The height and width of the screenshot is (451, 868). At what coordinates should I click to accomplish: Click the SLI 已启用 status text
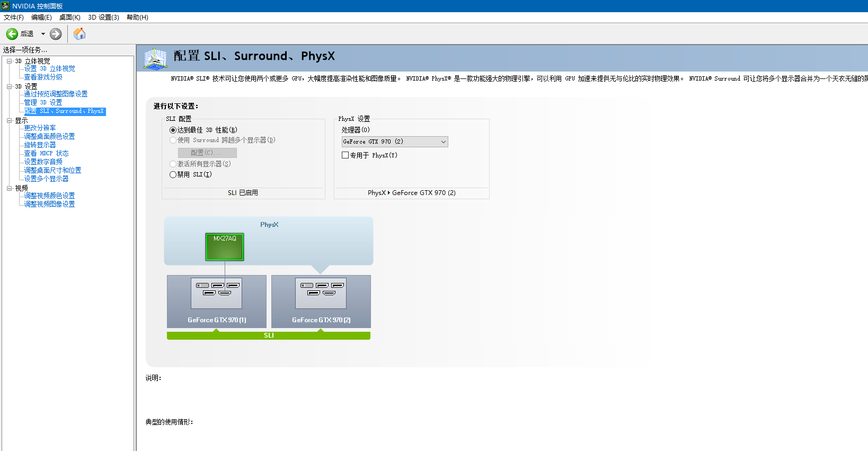tap(243, 193)
